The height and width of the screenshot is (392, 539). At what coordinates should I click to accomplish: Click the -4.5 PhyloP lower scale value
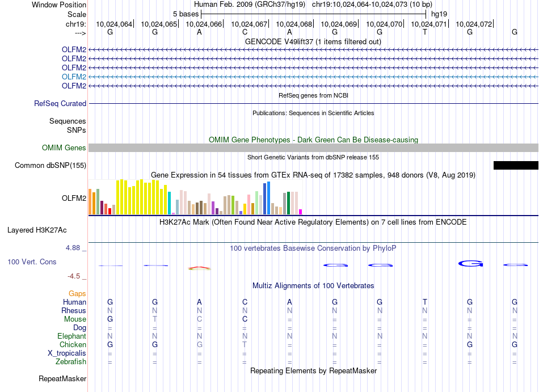coord(74,276)
